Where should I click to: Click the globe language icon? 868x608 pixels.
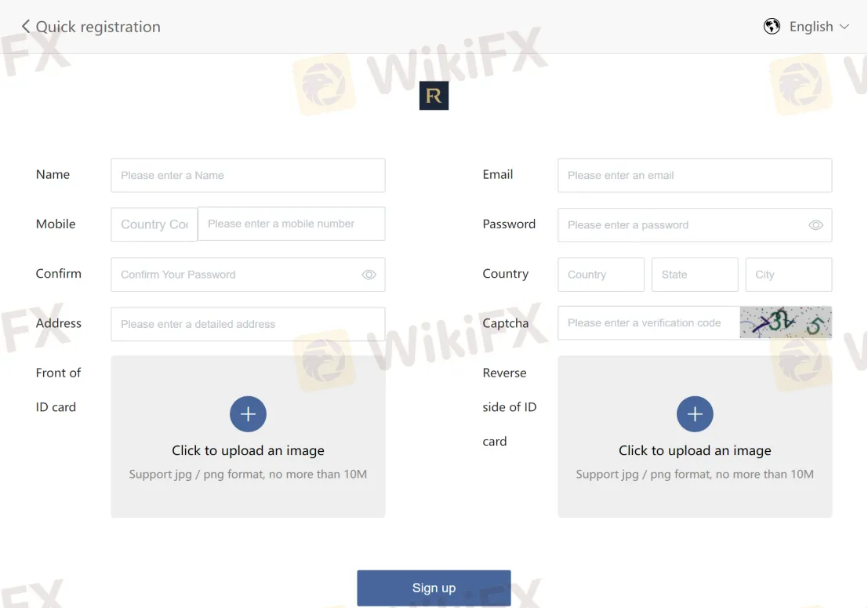[x=772, y=26]
